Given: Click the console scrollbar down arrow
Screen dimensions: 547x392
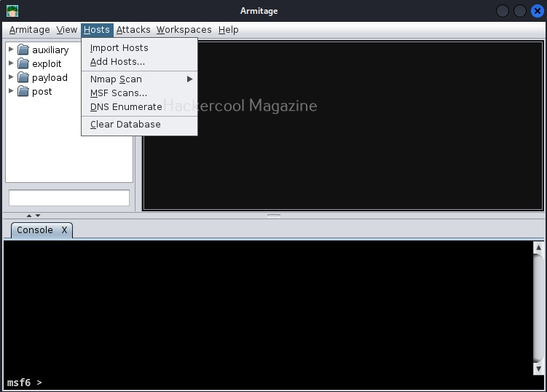Looking at the screenshot, I should click(538, 369).
